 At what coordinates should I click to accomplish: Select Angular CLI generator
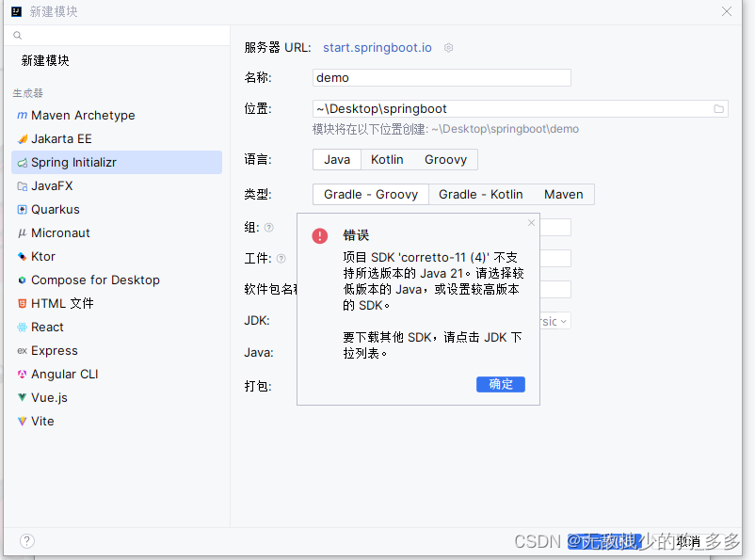117,375
